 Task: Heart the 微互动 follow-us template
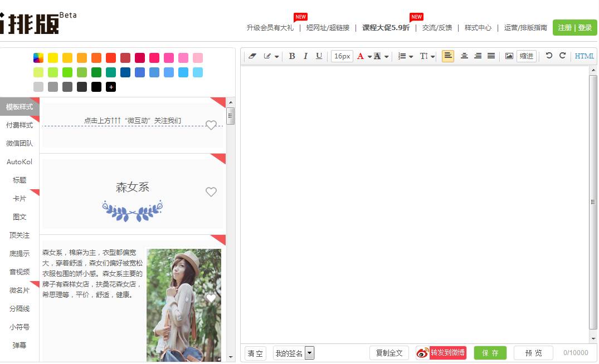pyautogui.click(x=211, y=125)
